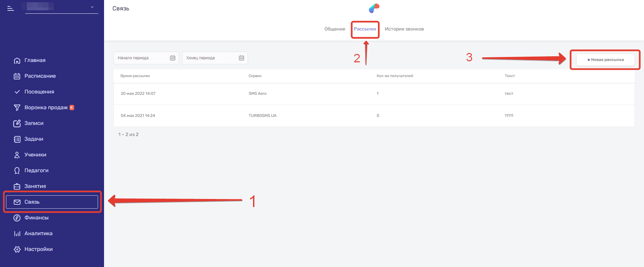Viewport: 644px width, 267px height.
Task: Open calendar picker for Конец периода
Action: pos(241,58)
